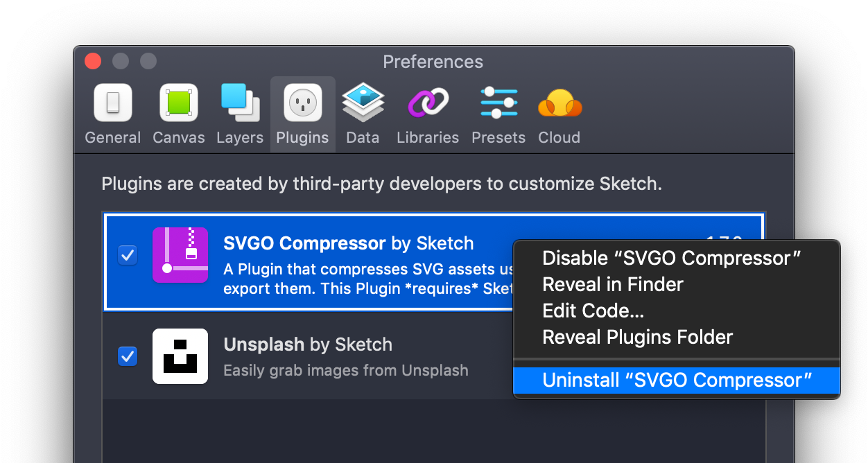
Task: Click the Unsplash plugin logo
Action: (x=180, y=356)
